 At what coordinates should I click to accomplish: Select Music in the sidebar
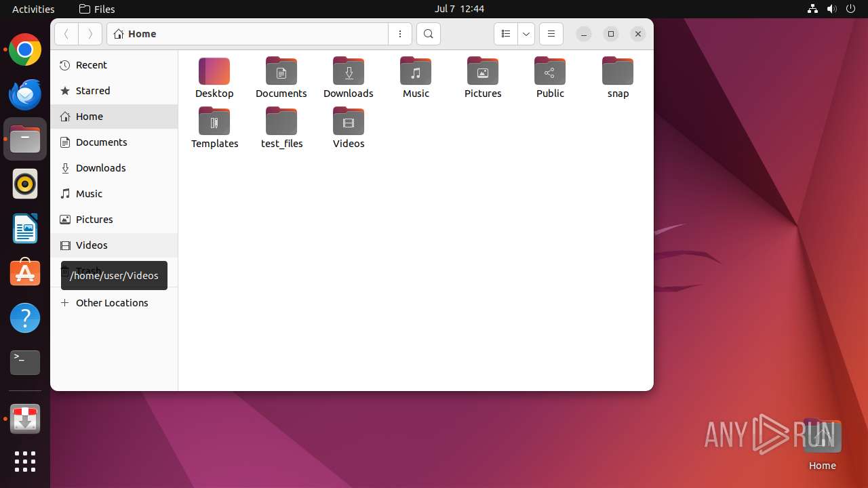[114, 194]
